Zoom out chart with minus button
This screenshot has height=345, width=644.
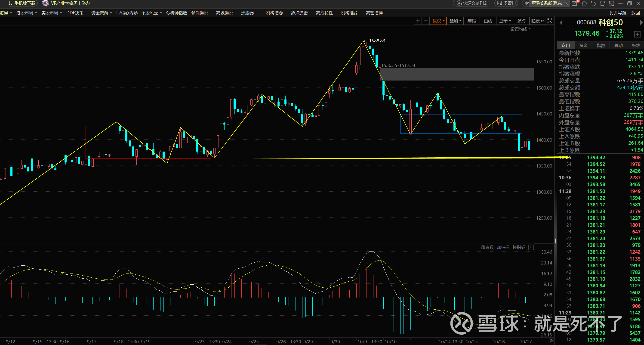[x=425, y=21]
